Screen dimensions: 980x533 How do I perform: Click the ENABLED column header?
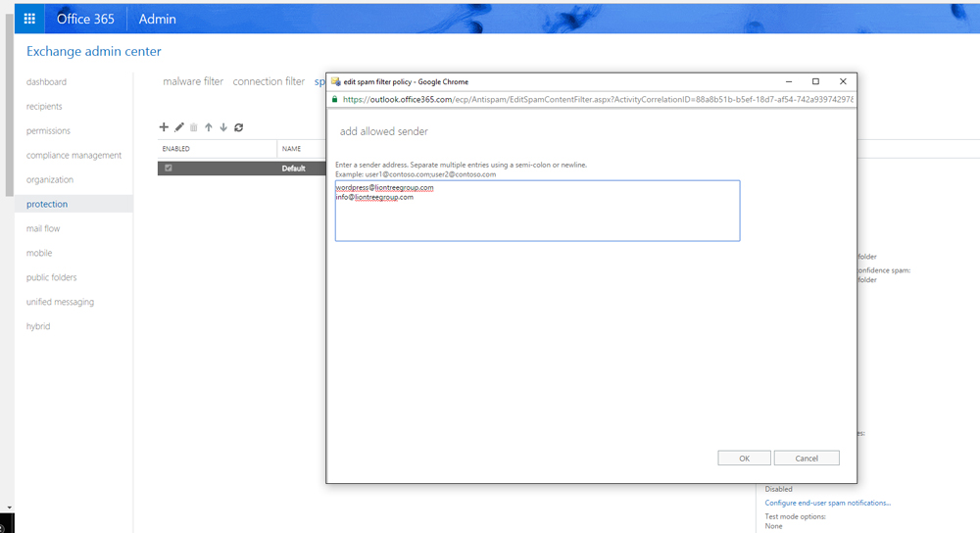(175, 149)
